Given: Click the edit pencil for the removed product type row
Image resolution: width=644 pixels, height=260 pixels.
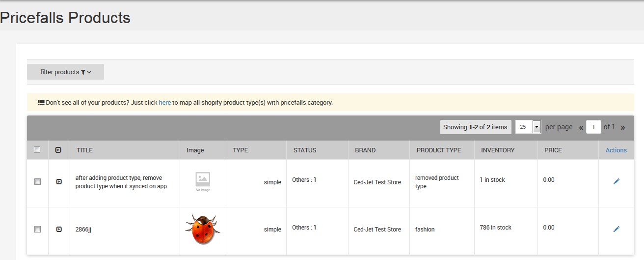Looking at the screenshot, I should (616, 182).
